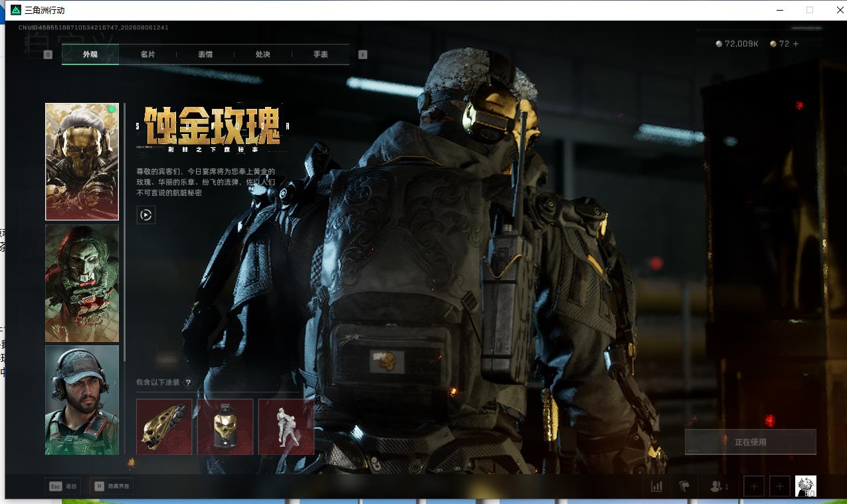
Task: Click the H 隐藏界面 button
Action: pos(110,487)
